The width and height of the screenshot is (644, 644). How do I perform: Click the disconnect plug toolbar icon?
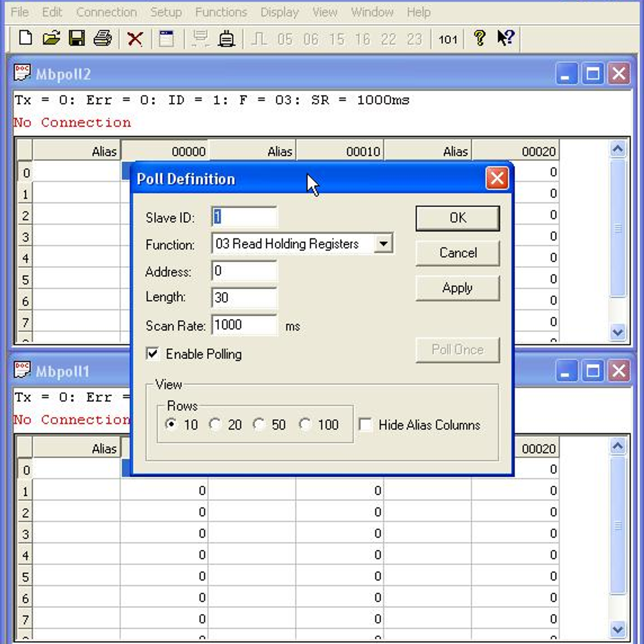click(x=226, y=39)
